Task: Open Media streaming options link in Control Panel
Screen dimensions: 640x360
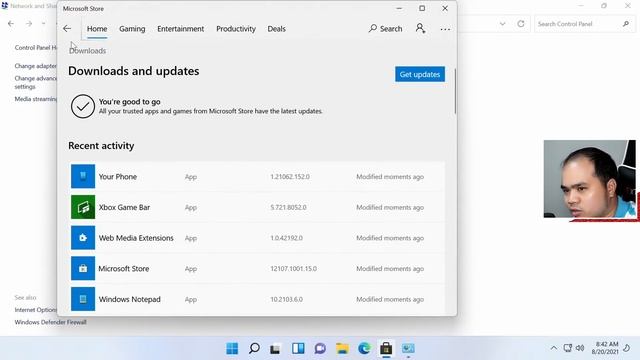Action: [x=36, y=99]
